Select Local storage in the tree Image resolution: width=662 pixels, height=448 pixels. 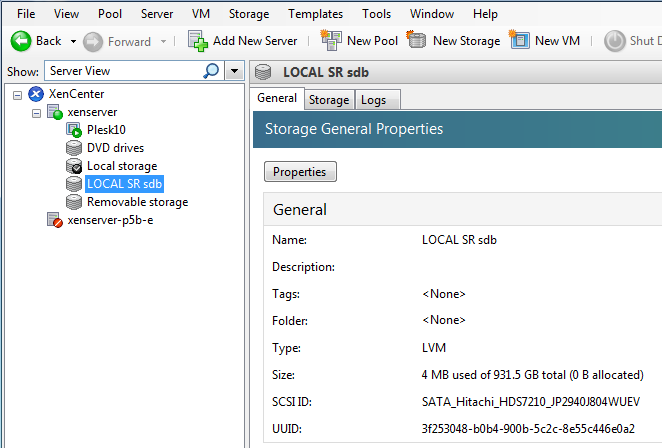[x=121, y=166]
